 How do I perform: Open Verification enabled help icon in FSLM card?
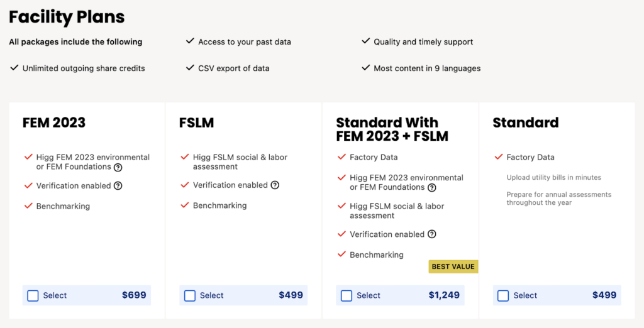coord(275,185)
